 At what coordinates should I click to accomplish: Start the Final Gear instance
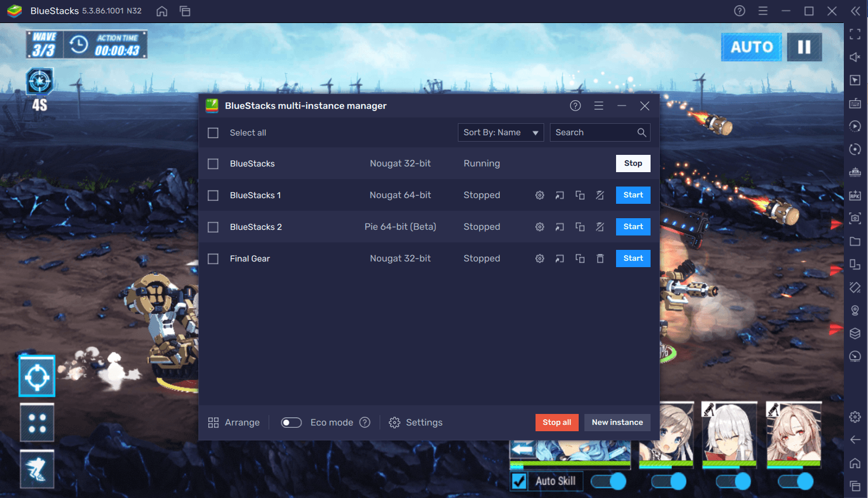[x=633, y=258]
